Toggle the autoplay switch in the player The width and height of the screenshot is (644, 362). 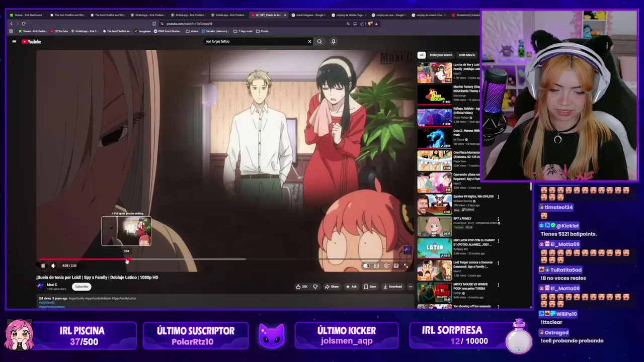click(367, 265)
